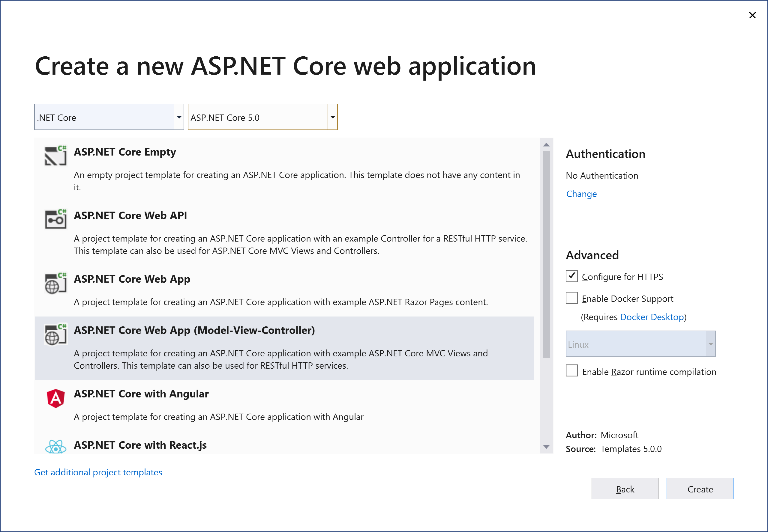Click the ASP.NET Core Empty template icon
768x532 pixels.
[55, 156]
